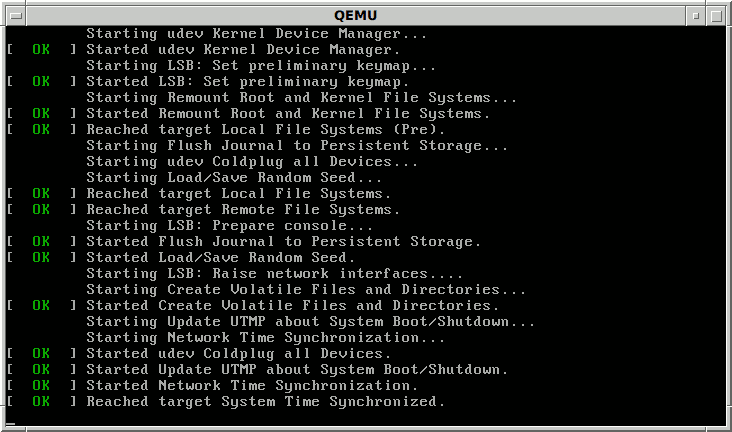Click the minimize button of QEMU window
Screen dimensions: 732x432
click(x=696, y=15)
